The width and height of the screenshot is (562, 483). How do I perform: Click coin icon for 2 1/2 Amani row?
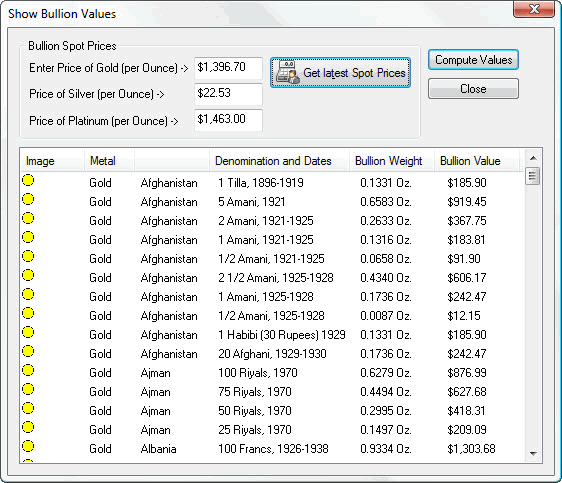pyautogui.click(x=28, y=275)
